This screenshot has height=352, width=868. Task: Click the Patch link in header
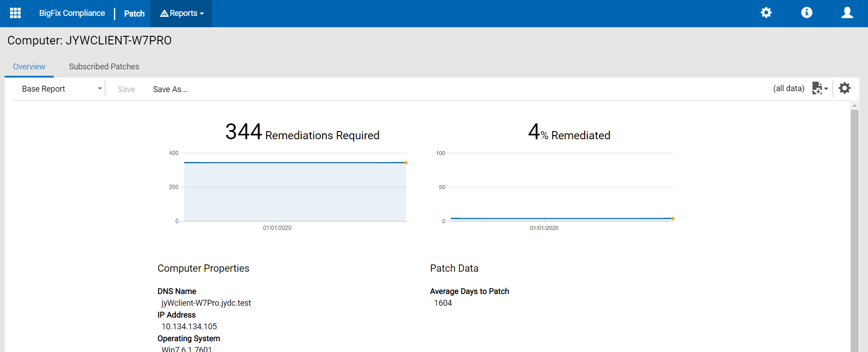134,14
